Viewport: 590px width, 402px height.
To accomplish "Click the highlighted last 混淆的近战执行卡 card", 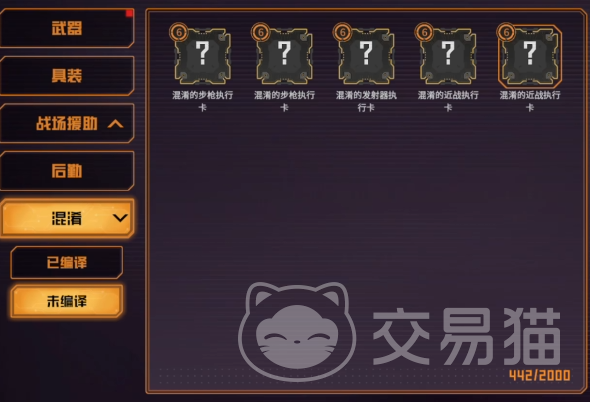I will point(530,56).
